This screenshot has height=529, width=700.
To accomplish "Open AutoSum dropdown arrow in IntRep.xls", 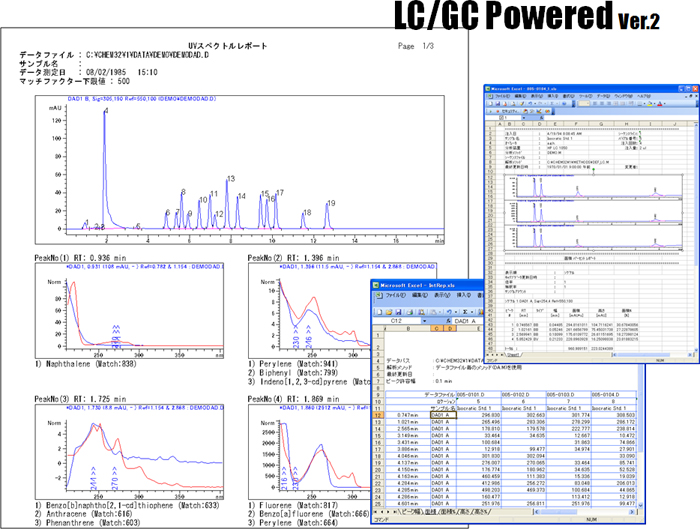I will (472, 312).
